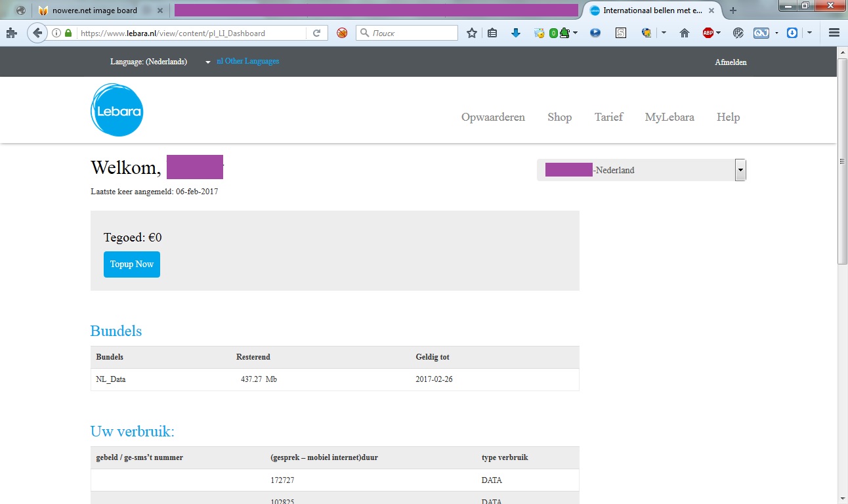Image resolution: width=848 pixels, height=504 pixels.
Task: Click the green padlock secure connection icon
Action: 68,33
